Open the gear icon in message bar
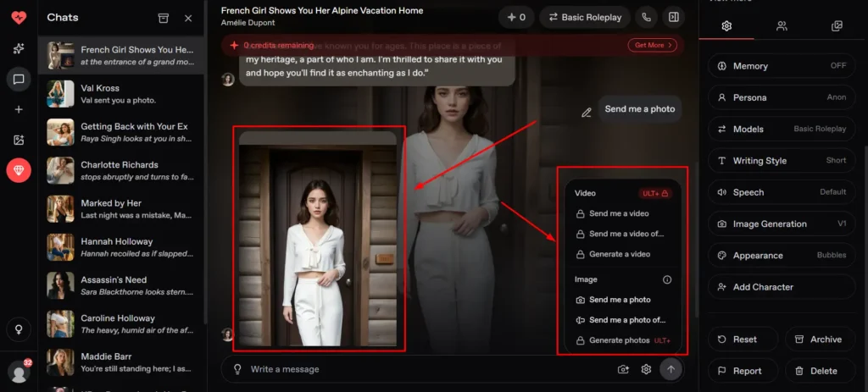 pos(646,369)
